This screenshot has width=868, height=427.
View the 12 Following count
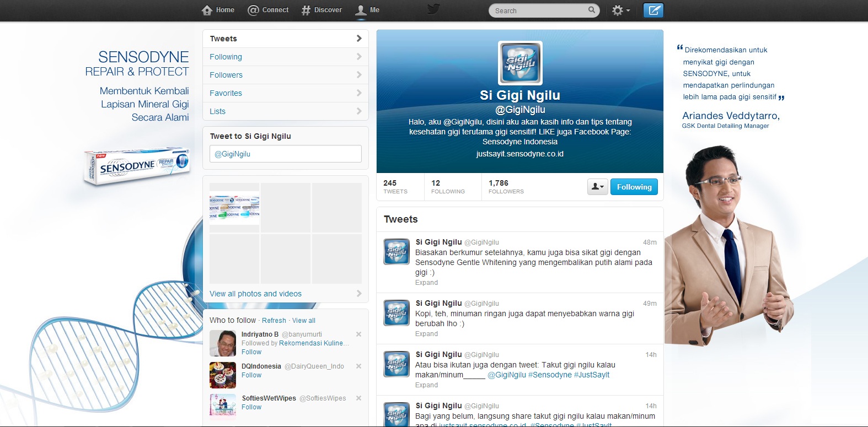(x=448, y=187)
